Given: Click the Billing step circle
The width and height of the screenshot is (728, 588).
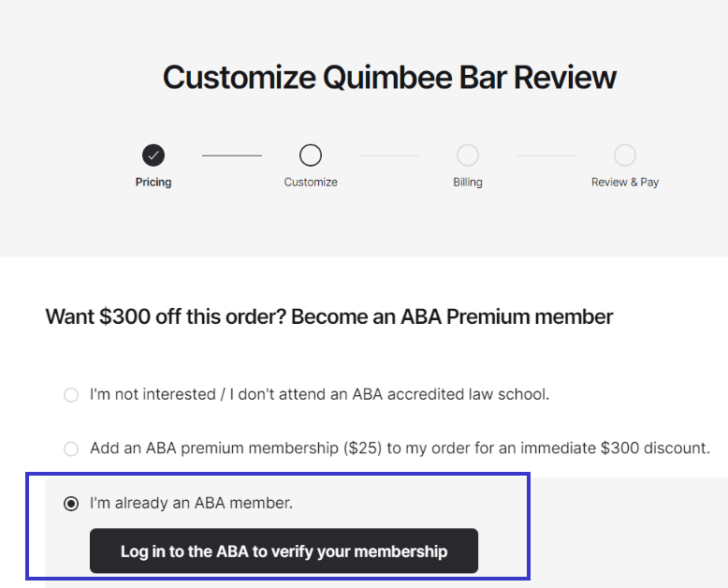Looking at the screenshot, I should coord(468,155).
